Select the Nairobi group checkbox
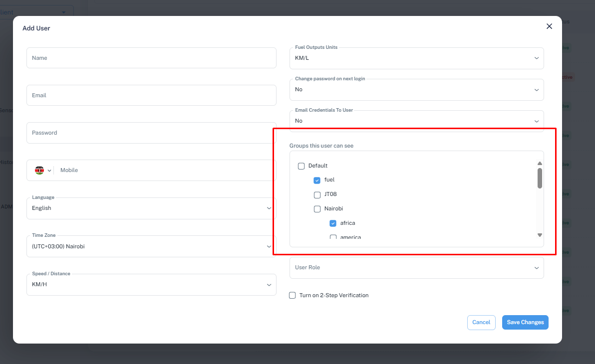This screenshot has width=595, height=364. click(317, 209)
